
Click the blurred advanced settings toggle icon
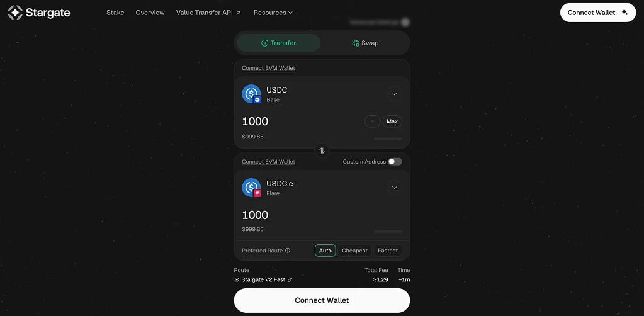pos(405,22)
